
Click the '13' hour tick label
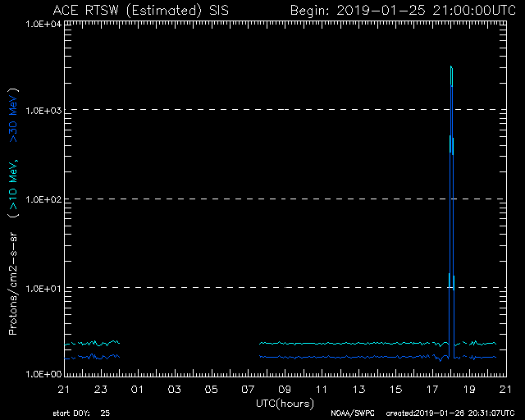tap(358, 388)
